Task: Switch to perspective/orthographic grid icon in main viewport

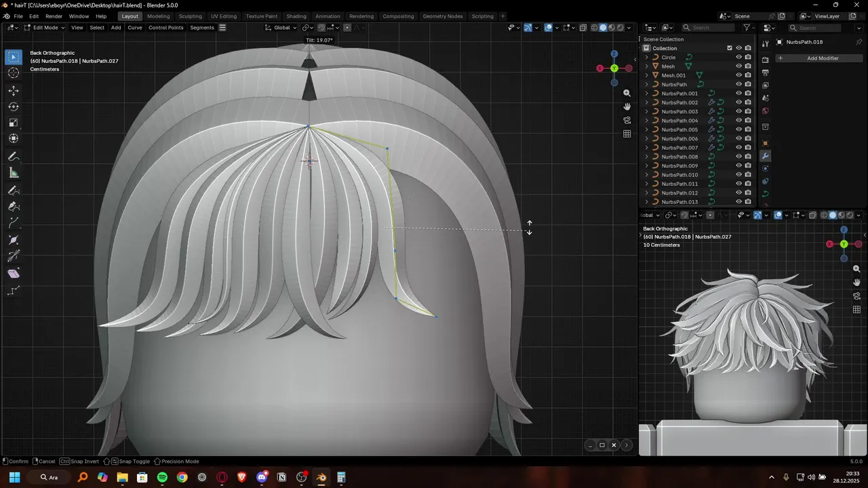Action: 627,134
